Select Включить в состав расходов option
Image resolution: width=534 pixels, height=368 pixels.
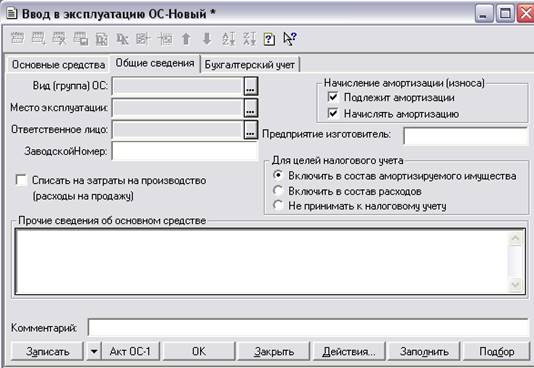pyautogui.click(x=278, y=191)
